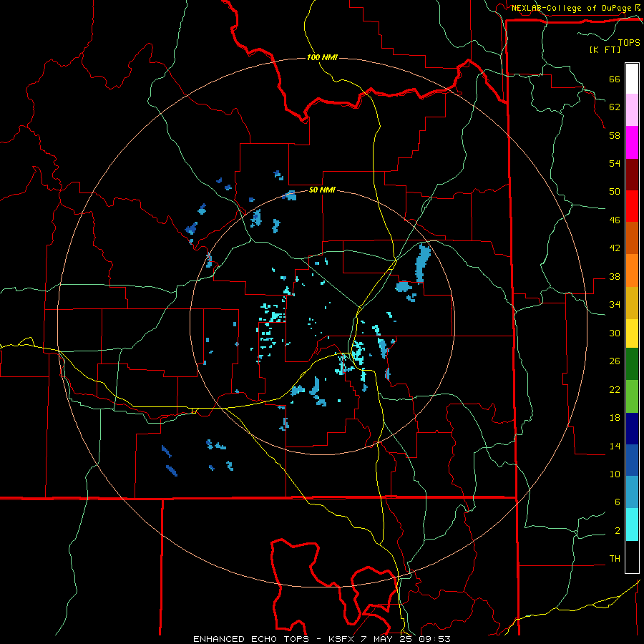Screen dimensions: 644x644
Task: Click the legend value "30"
Action: tap(615, 333)
